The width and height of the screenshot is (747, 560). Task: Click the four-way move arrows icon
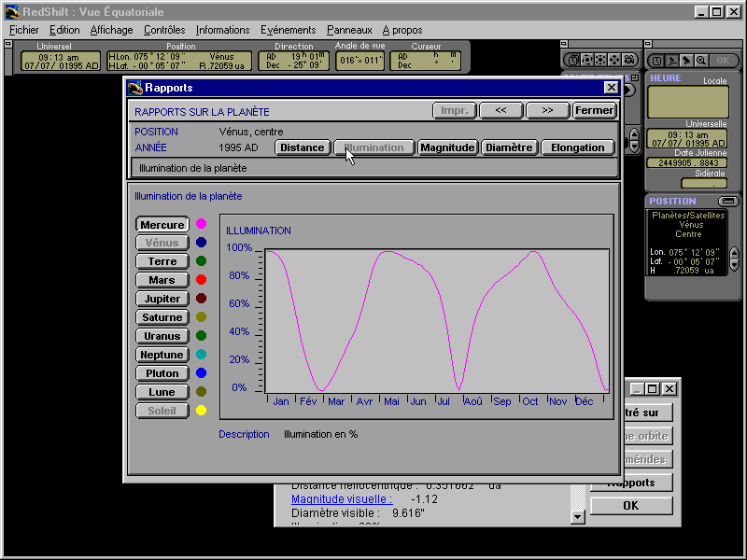pyautogui.click(x=614, y=60)
